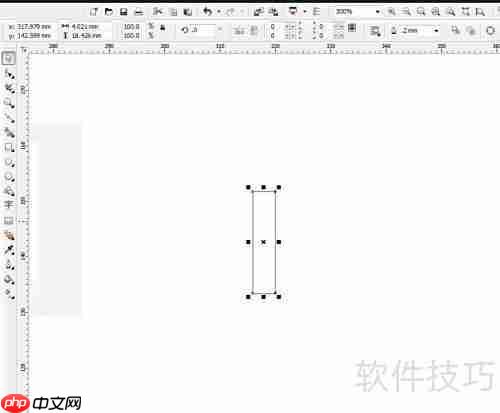Image resolution: width=500 pixels, height=413 pixels.
Task: Click the outline width value field
Action: click(x=416, y=31)
